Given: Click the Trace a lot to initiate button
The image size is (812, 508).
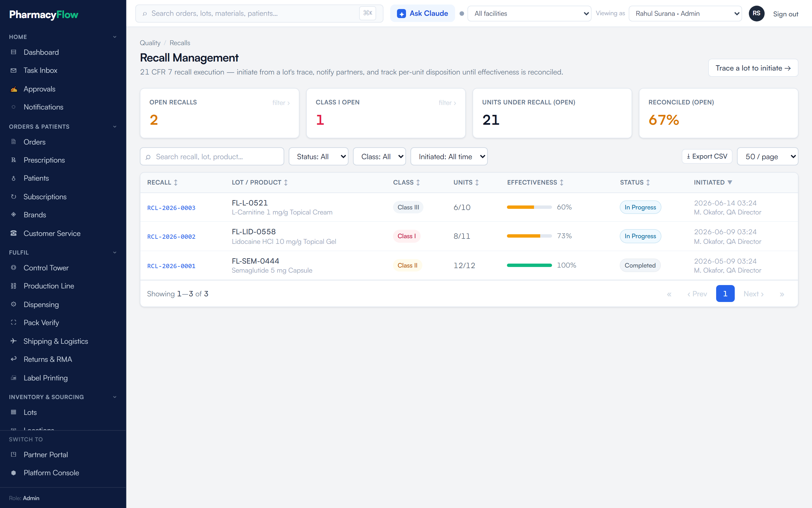Looking at the screenshot, I should click(753, 68).
